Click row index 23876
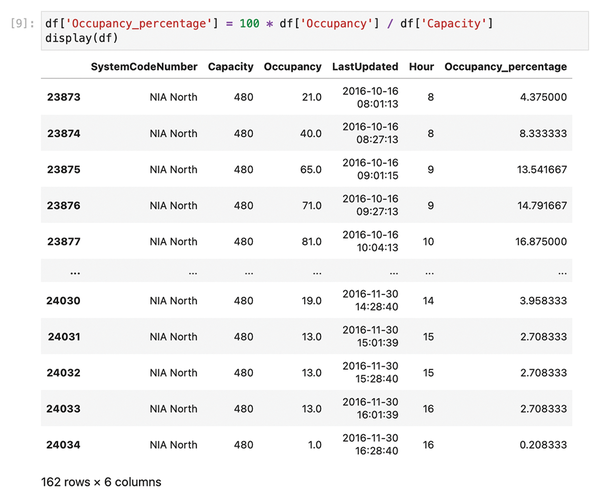 pyautogui.click(x=64, y=206)
